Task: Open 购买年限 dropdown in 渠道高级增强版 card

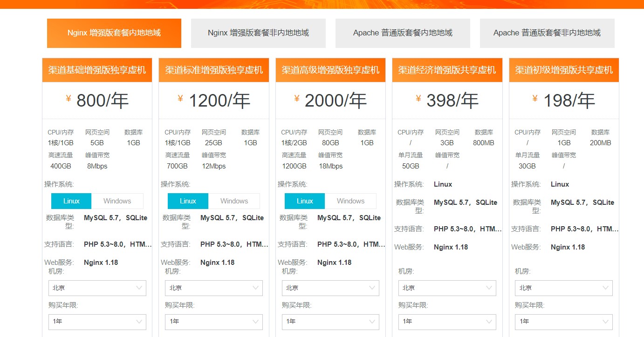Action: 330,322
